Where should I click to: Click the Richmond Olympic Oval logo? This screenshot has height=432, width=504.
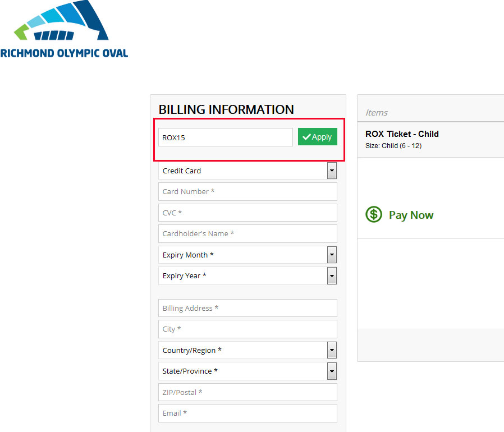65,29
